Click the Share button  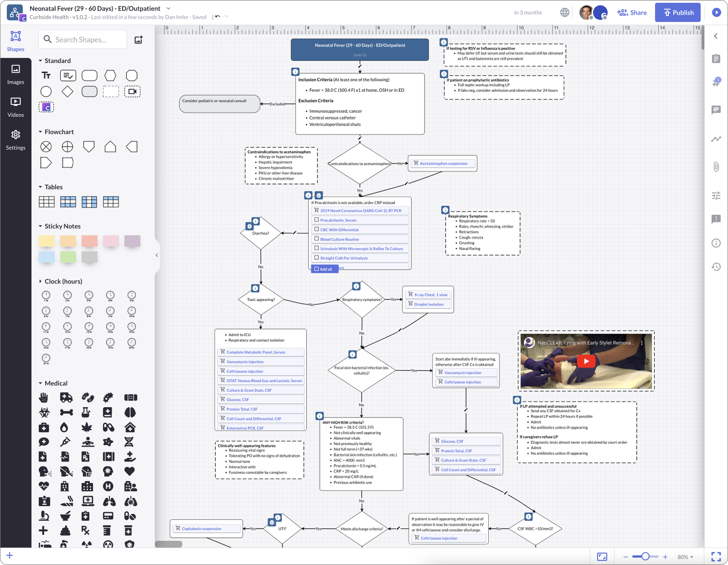(632, 13)
